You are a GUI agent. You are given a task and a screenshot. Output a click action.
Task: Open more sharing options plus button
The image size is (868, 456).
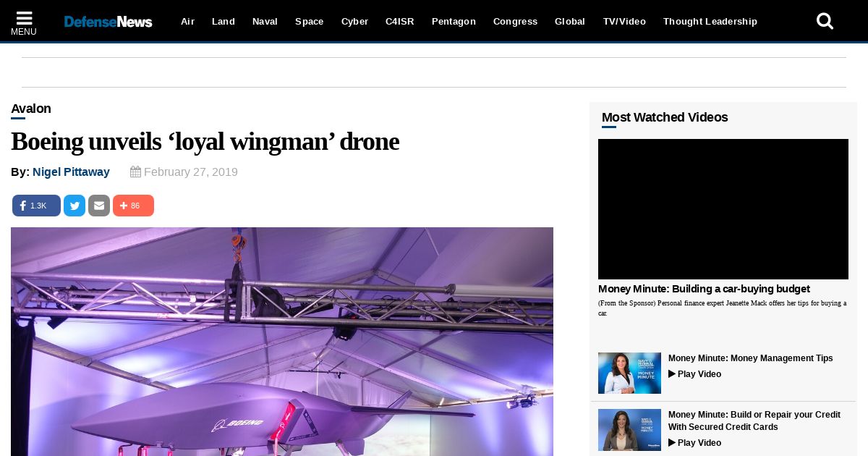(133, 206)
